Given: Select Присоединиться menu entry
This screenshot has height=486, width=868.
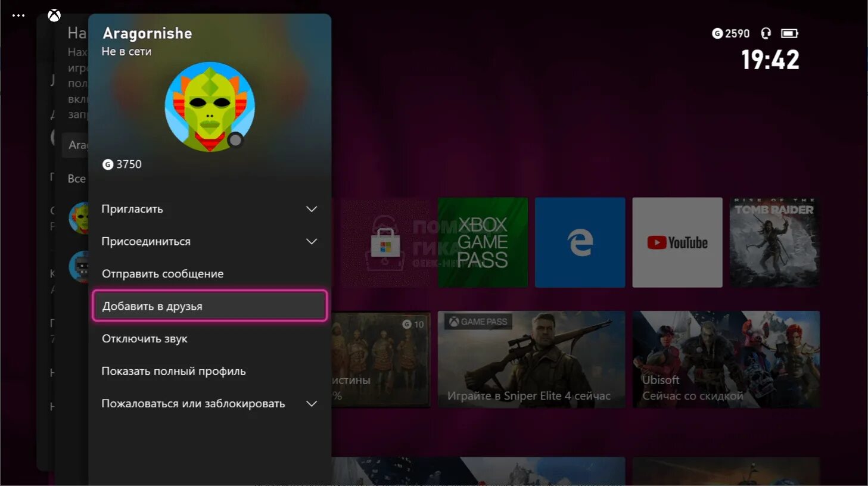Looking at the screenshot, I should pos(210,241).
